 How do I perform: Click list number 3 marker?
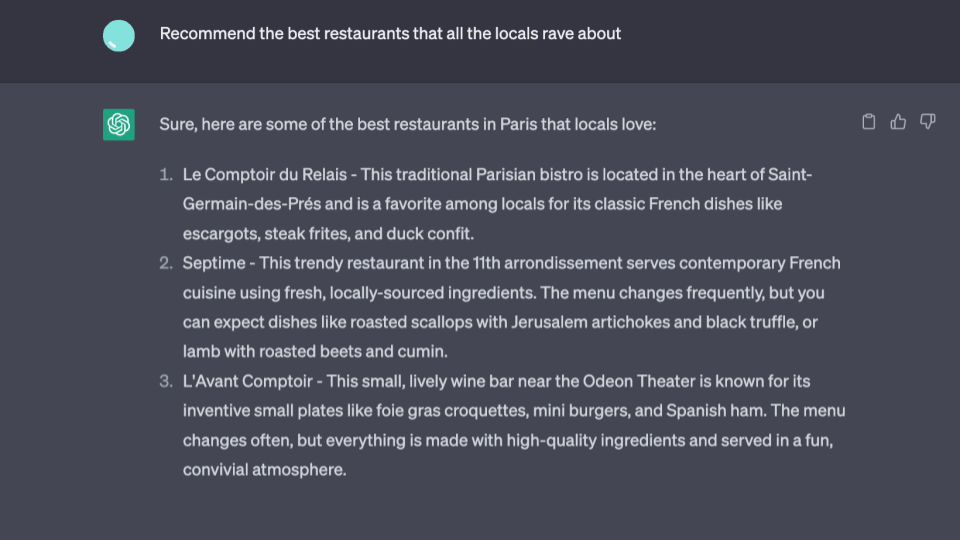click(x=166, y=381)
